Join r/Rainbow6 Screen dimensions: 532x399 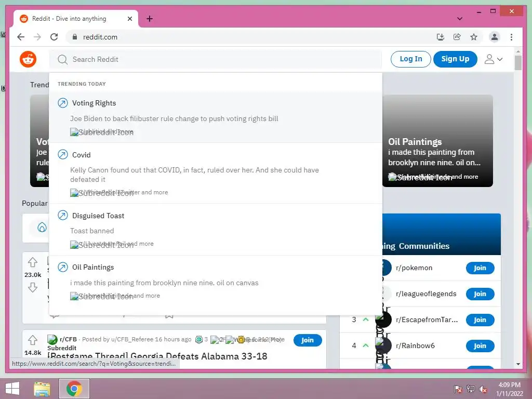(480, 346)
